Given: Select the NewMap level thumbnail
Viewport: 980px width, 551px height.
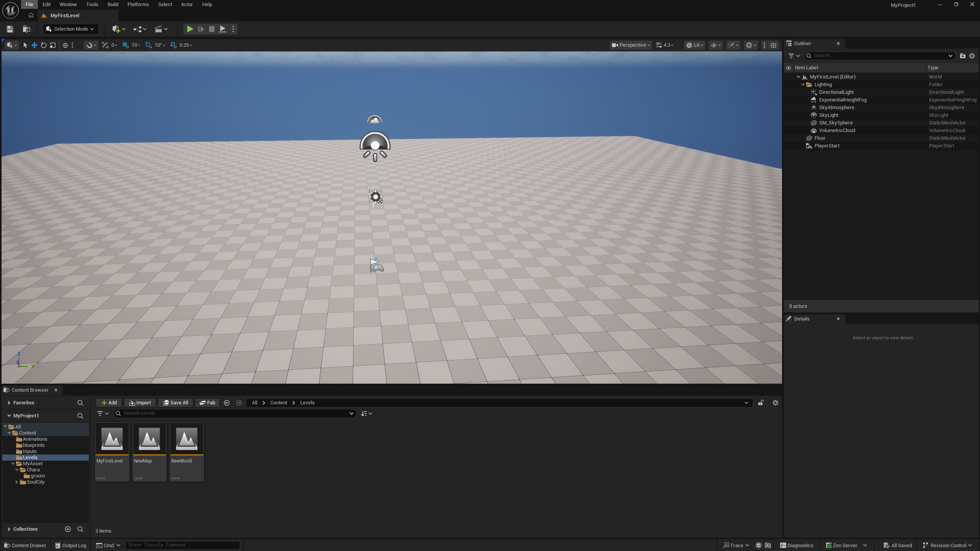Looking at the screenshot, I should coord(149,440).
